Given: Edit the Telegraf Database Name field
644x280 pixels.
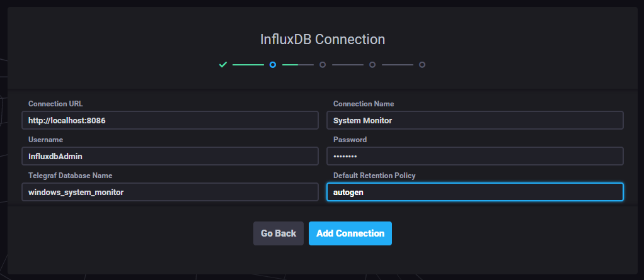Looking at the screenshot, I should click(170, 192).
